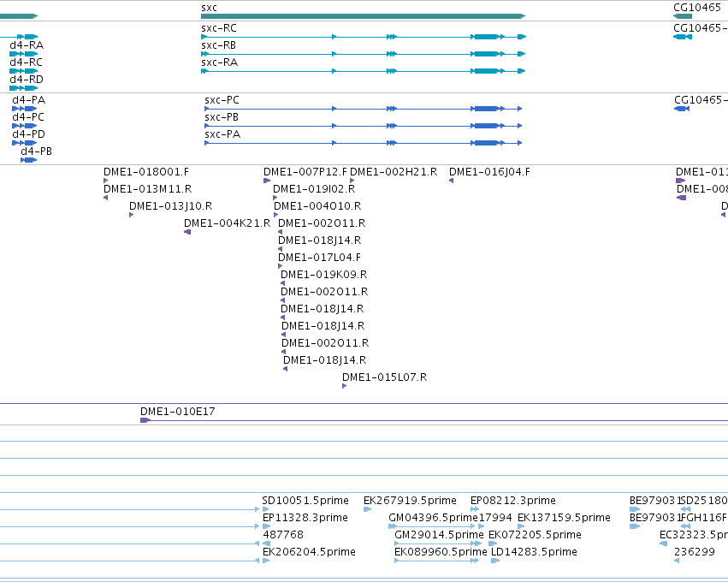Click BAC end DME1-004O10.R

tap(317, 206)
